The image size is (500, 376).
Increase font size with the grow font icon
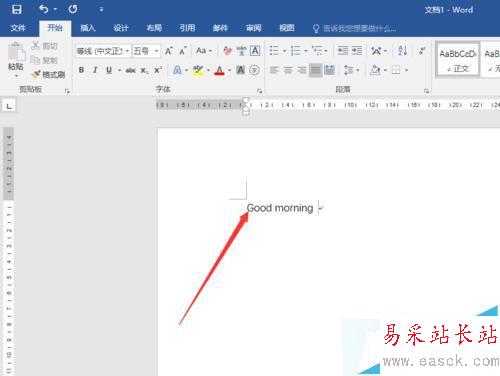pyautogui.click(x=169, y=51)
